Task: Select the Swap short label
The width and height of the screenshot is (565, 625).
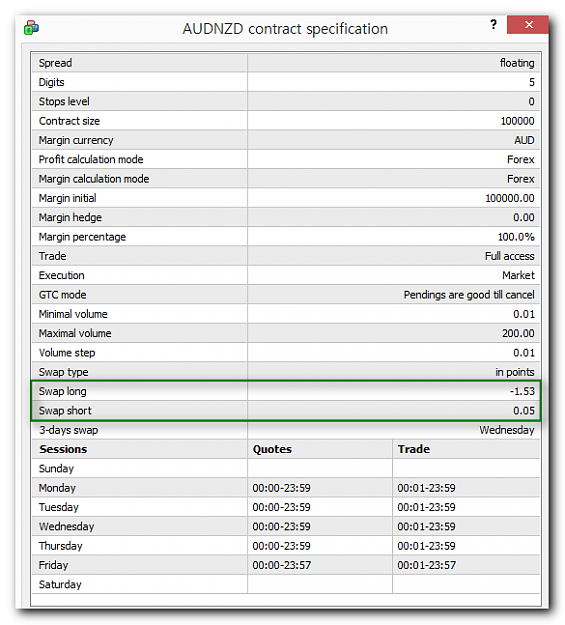Action: click(65, 411)
